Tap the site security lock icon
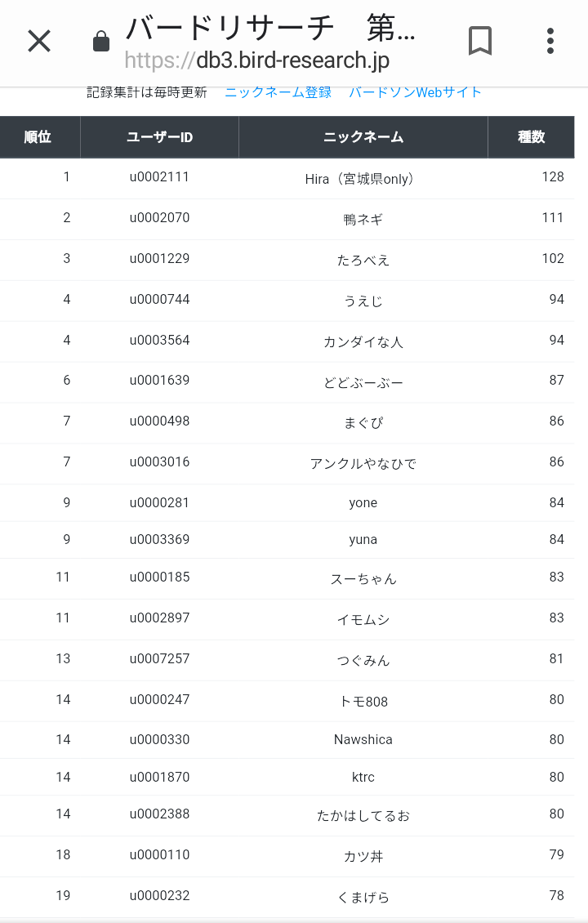Viewport: 588px width, 923px height. [101, 42]
